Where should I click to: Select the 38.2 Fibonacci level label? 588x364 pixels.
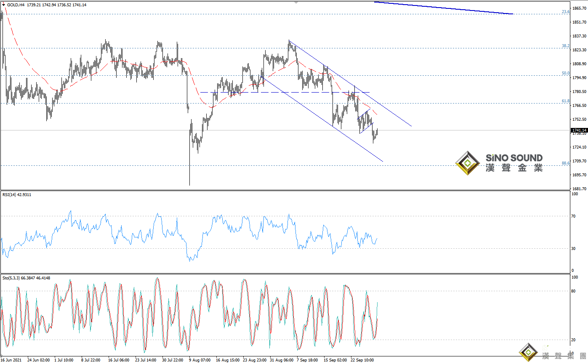click(566, 46)
